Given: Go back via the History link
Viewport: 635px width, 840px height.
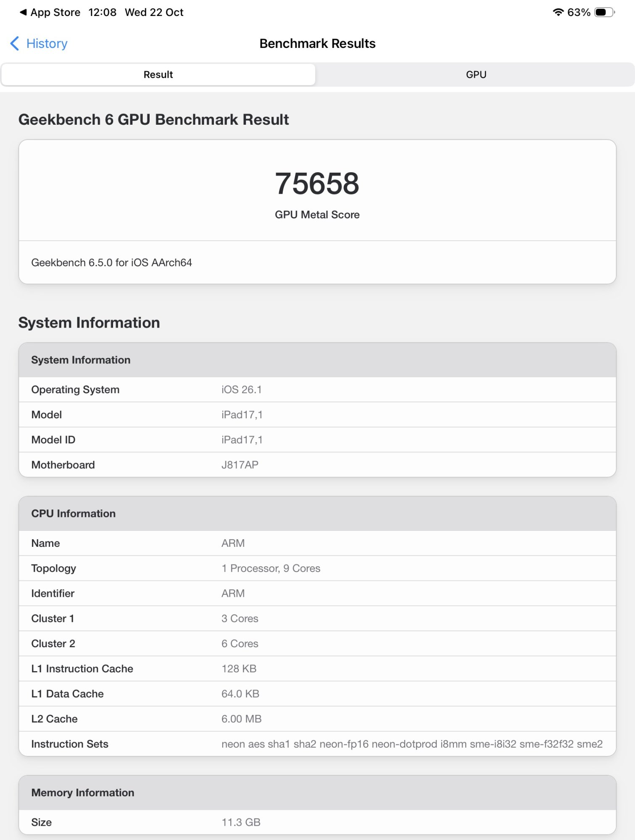Looking at the screenshot, I should point(47,43).
